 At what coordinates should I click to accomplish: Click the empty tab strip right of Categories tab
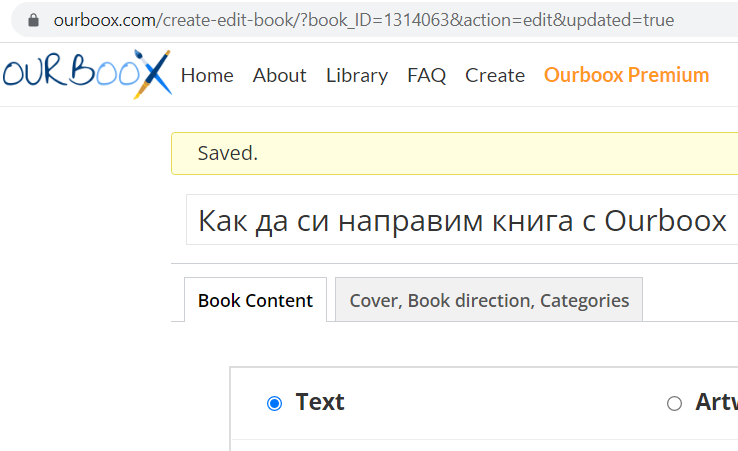tap(690, 300)
